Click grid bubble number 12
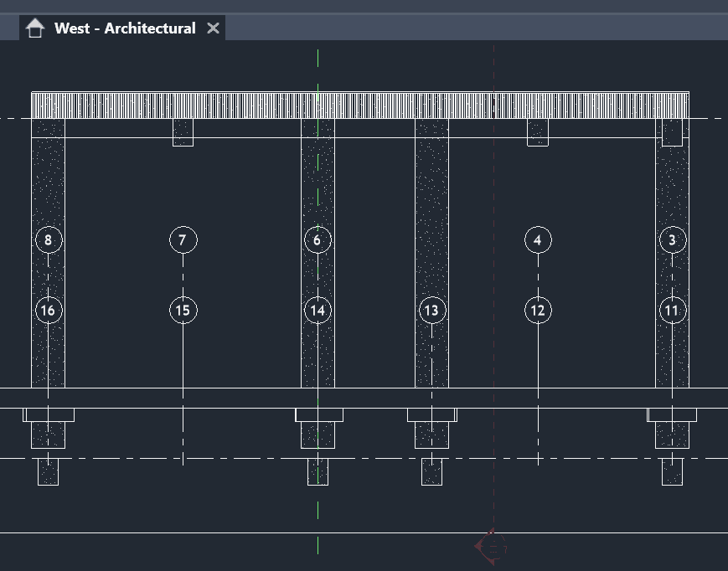The image size is (728, 571). pos(538,311)
